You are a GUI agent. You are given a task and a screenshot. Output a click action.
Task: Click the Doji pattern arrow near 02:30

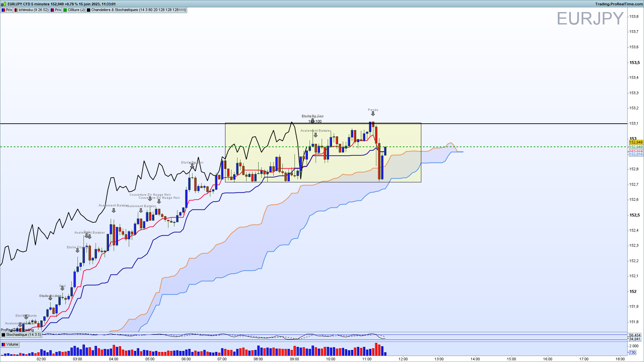pos(62,288)
